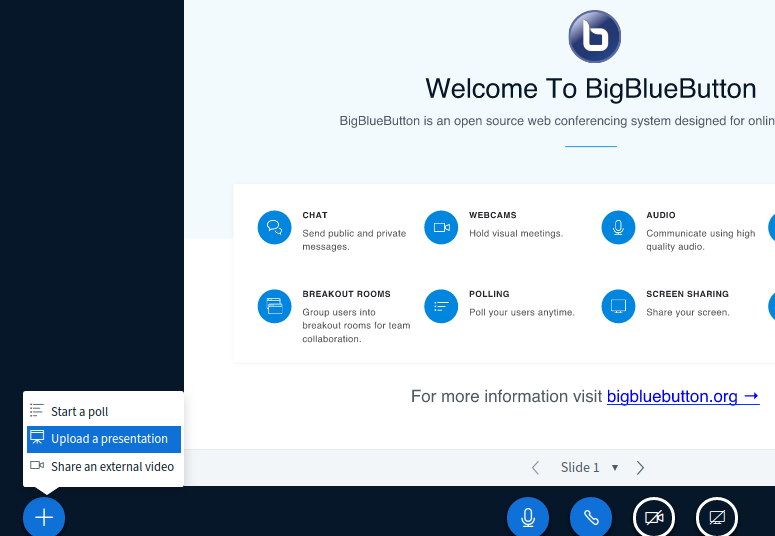Screen dimensions: 775x536
Task: Click the blue plus actions button
Action: [44, 517]
